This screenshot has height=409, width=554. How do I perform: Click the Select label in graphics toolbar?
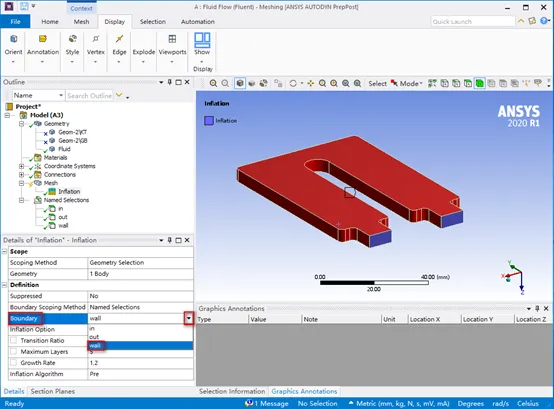(377, 83)
